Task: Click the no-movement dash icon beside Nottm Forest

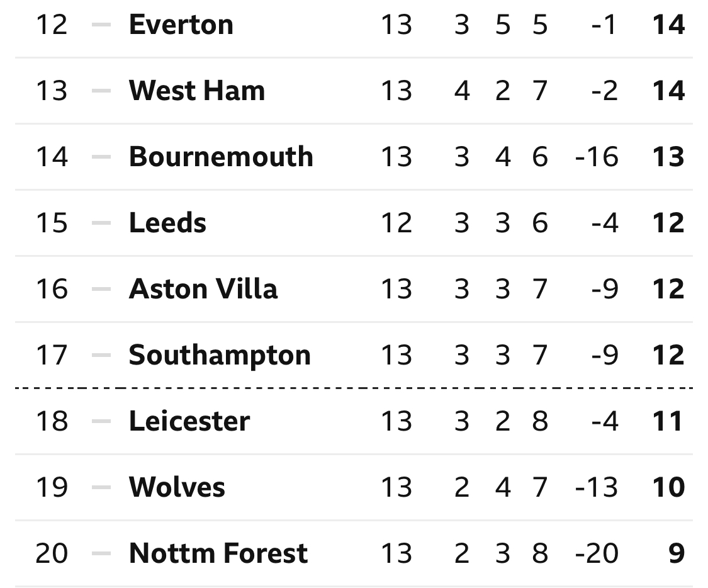Action: [x=101, y=553]
